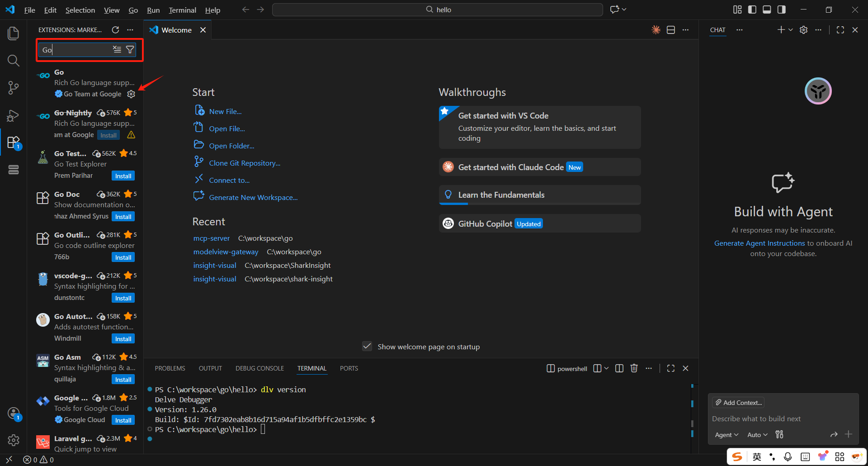This screenshot has width=868, height=466.
Task: Expand the launch profile dropdown in terminal
Action: 607,368
